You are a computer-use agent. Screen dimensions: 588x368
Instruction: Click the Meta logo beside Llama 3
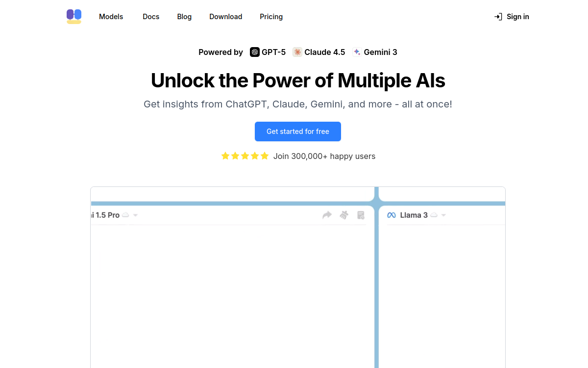click(x=392, y=215)
